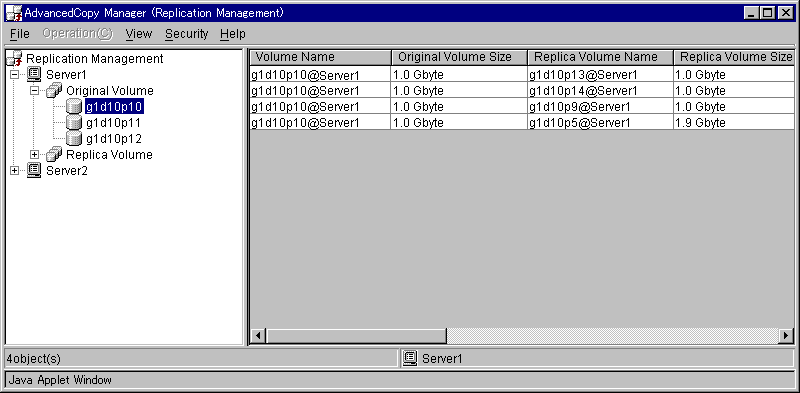
Task: Select the Server1 tree label
Action: tap(67, 75)
